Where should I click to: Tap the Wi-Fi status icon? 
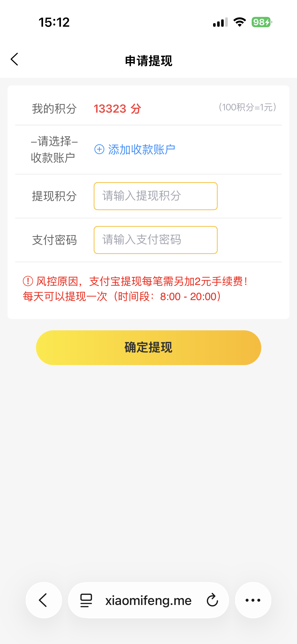(x=240, y=22)
